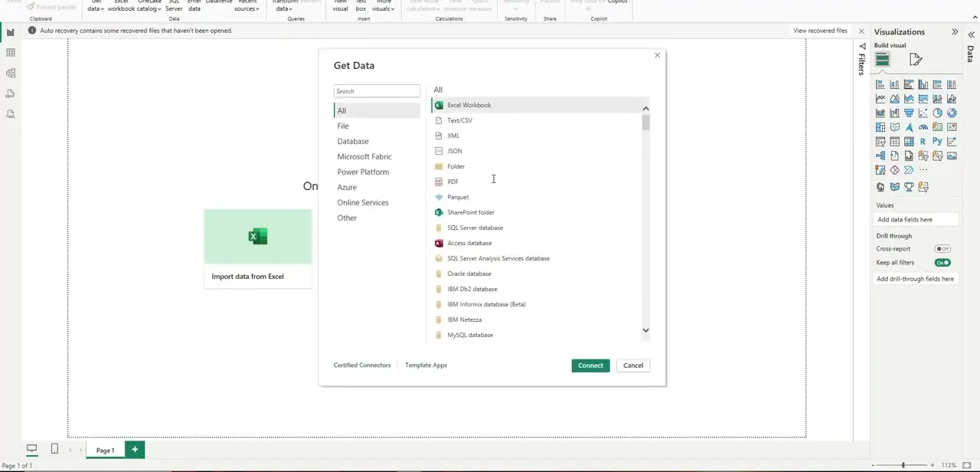
Task: Add a new page with plus button
Action: pyautogui.click(x=135, y=450)
